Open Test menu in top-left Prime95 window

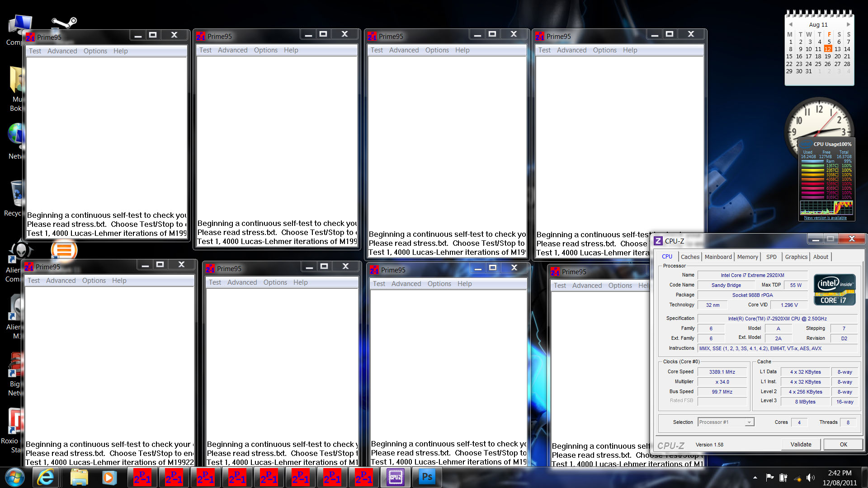point(35,51)
